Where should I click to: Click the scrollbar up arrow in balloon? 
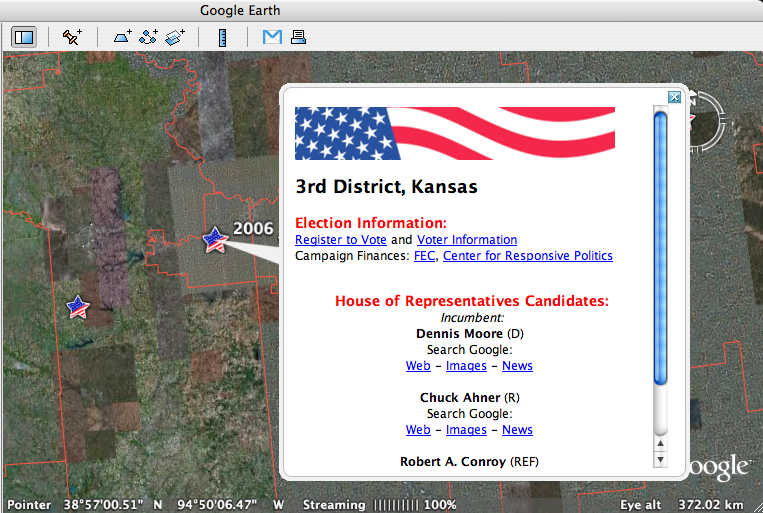click(660, 443)
